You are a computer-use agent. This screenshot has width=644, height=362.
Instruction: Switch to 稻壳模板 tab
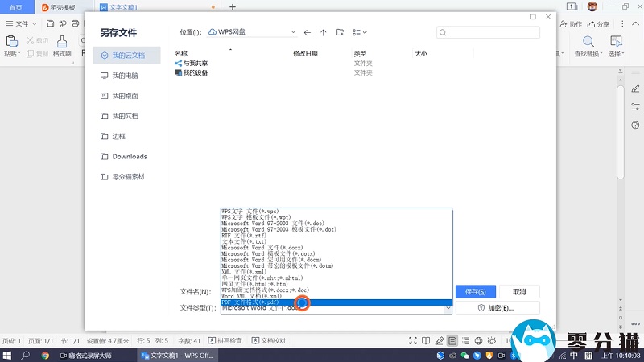point(59,7)
